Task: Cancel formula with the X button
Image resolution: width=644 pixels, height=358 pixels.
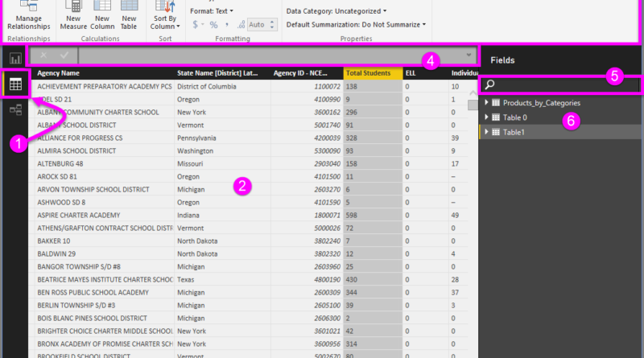Action: coord(43,56)
